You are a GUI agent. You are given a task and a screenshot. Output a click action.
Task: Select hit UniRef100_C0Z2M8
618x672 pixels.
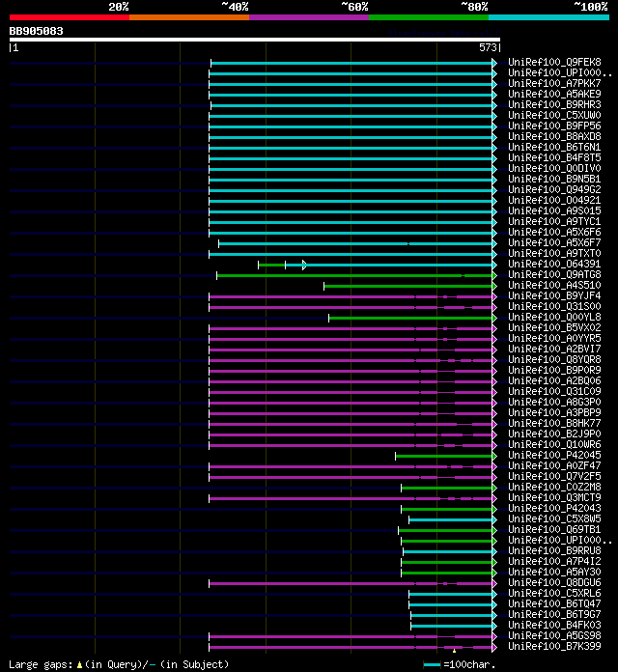tap(554, 487)
